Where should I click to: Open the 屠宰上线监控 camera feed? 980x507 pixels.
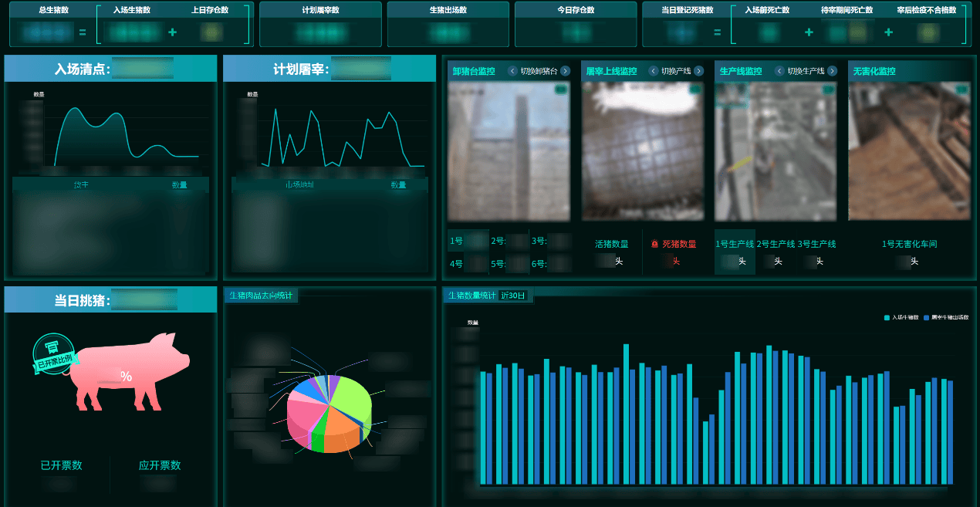[x=643, y=150]
